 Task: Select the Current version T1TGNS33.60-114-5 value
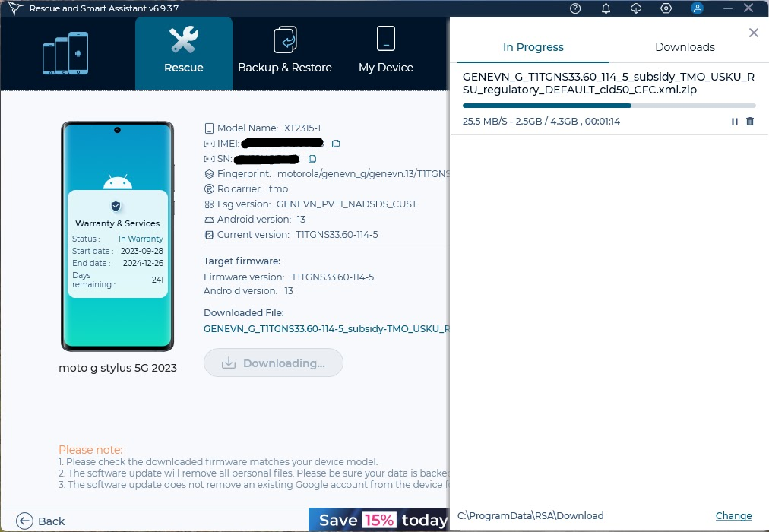pos(337,235)
